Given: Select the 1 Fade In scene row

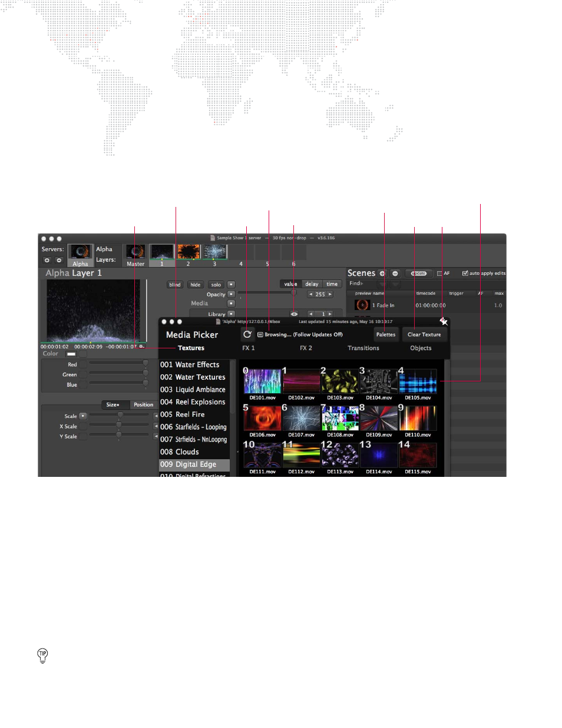Looking at the screenshot, I should point(426,305).
